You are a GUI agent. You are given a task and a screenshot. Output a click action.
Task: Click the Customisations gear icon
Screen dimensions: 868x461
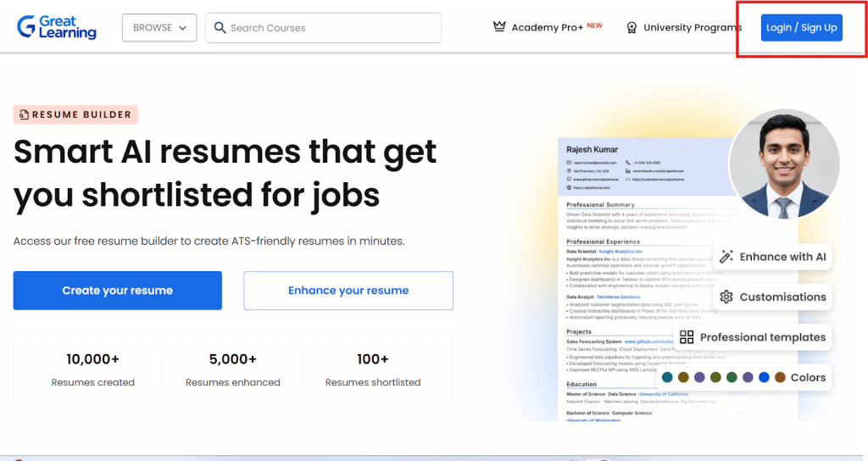point(726,297)
